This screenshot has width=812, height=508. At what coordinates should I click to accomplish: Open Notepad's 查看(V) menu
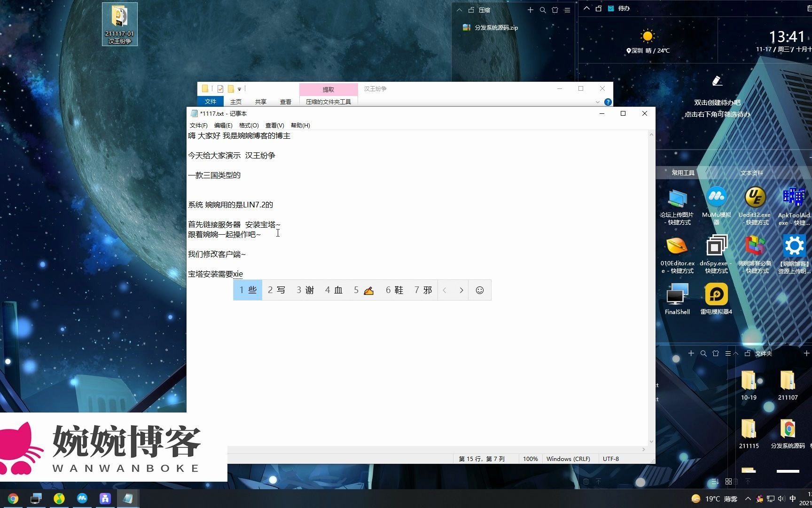(x=274, y=126)
